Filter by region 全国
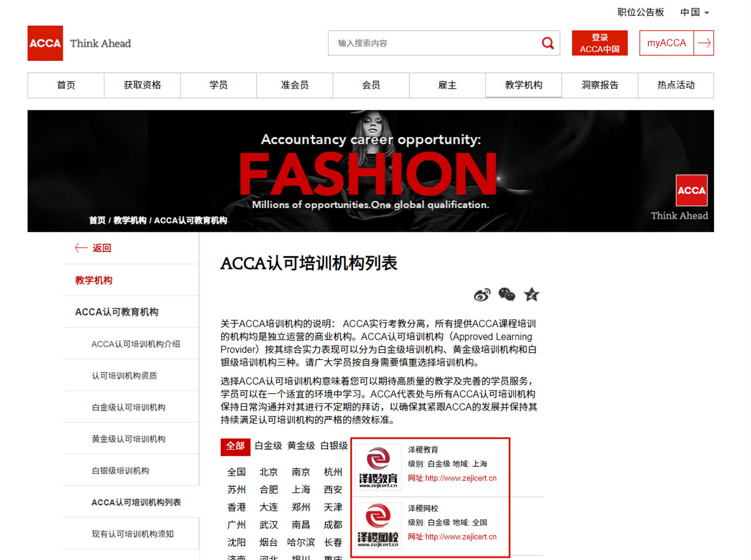This screenshot has width=751, height=560. click(x=236, y=472)
